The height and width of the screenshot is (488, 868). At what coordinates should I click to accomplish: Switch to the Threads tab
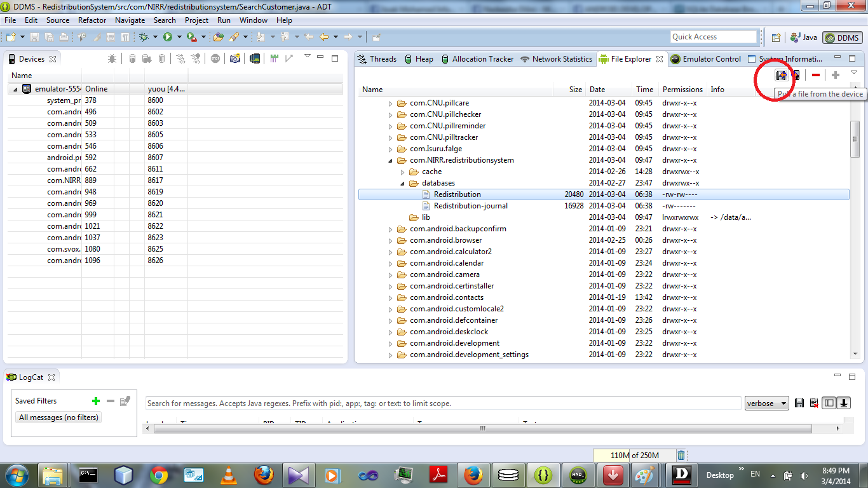click(x=377, y=58)
